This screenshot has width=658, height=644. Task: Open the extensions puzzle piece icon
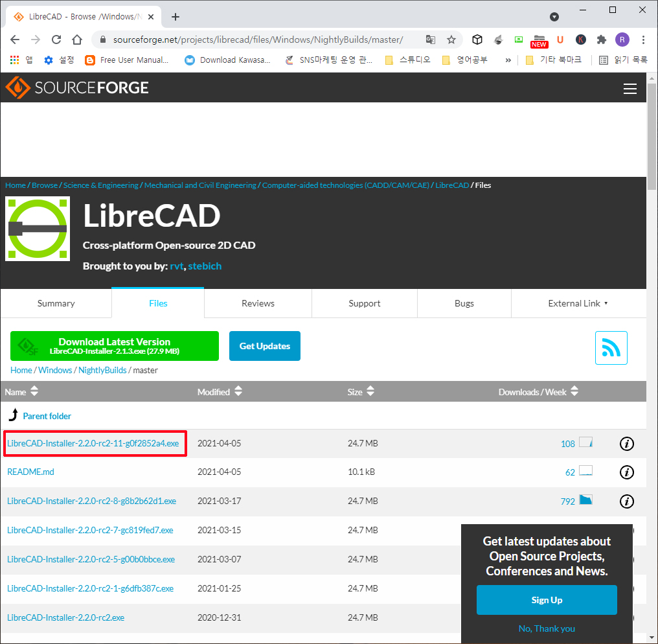coord(602,40)
